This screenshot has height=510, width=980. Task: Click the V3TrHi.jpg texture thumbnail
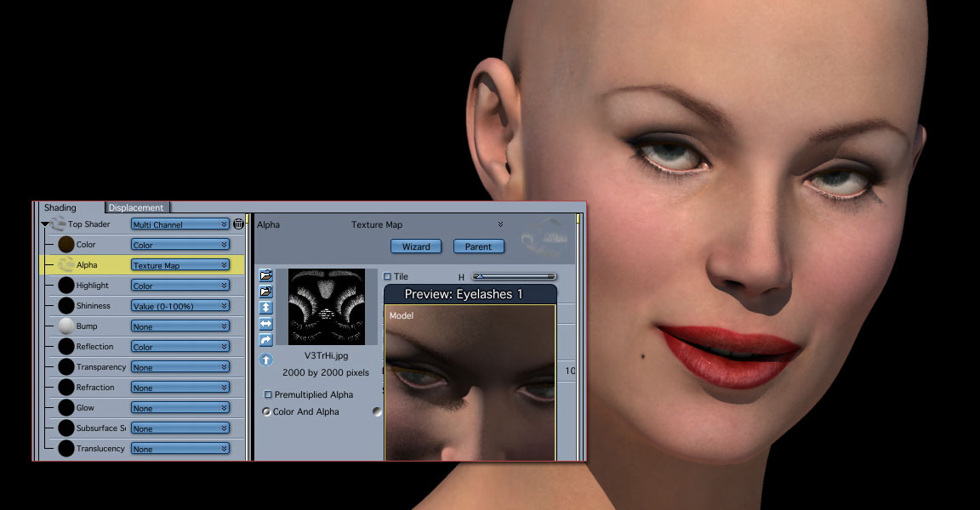[x=327, y=307]
